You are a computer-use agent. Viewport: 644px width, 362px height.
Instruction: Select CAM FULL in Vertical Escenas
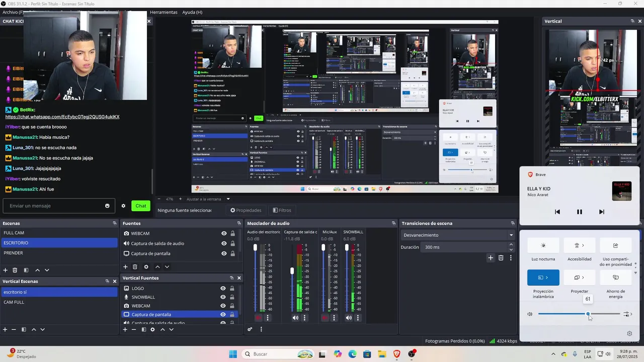59,302
